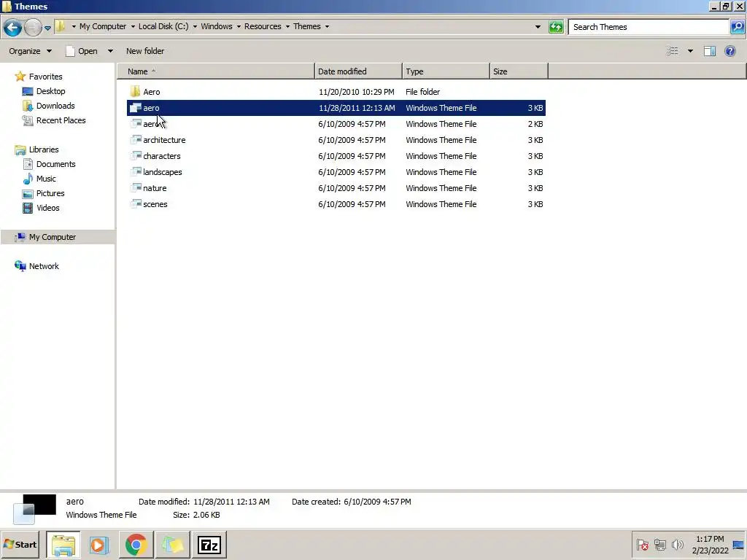The image size is (747, 560).
Task: Navigate to Windows in address bar
Action: point(216,26)
